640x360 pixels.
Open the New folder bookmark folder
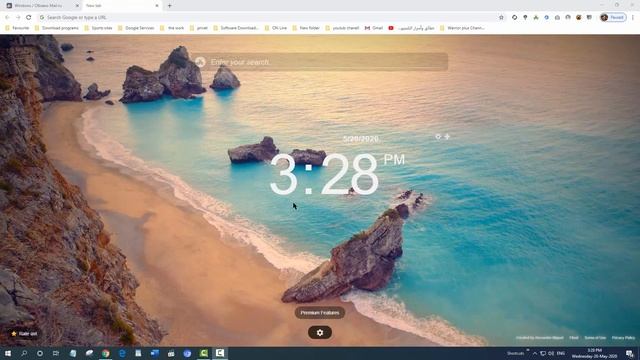point(306,28)
